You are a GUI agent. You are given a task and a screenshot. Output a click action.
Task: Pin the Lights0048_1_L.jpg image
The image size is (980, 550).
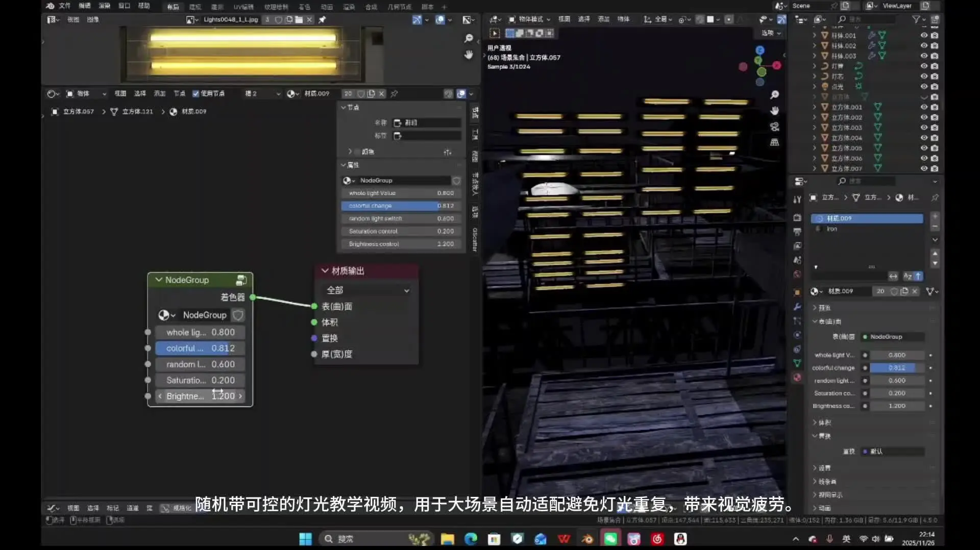pos(322,19)
